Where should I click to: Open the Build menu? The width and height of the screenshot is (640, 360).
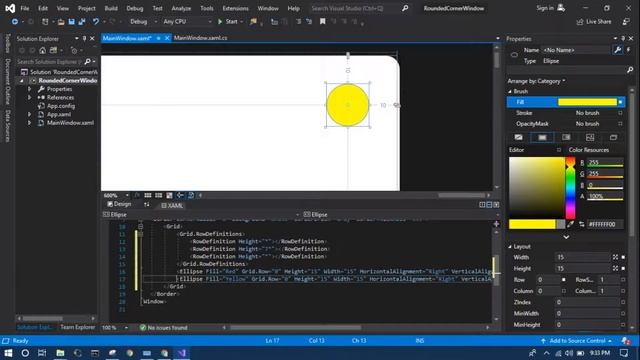[111, 8]
